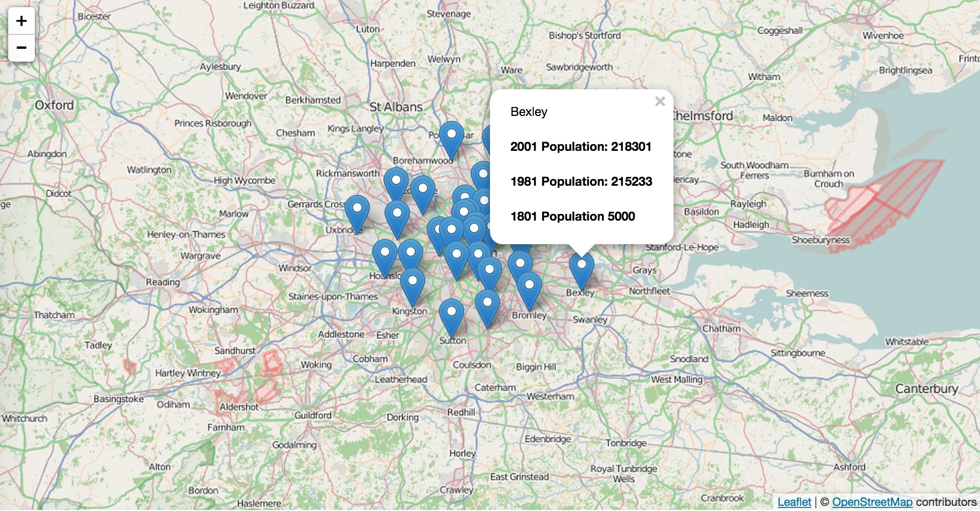Select the marker directly above Sutton label

pos(452,315)
